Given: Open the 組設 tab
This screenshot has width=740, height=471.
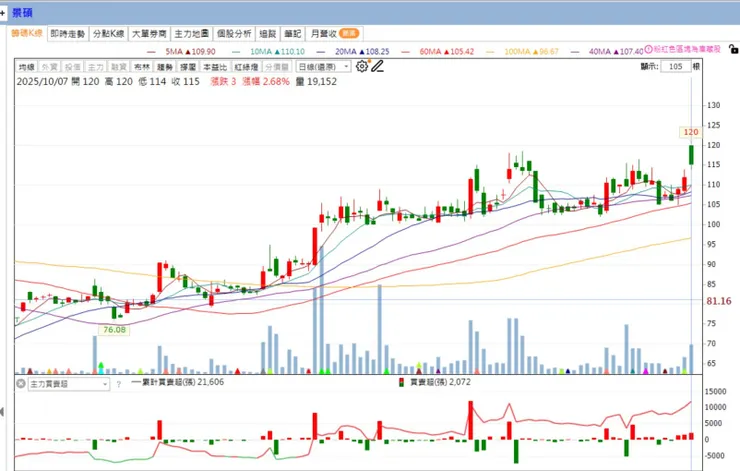Looking at the screenshot, I should [268, 34].
